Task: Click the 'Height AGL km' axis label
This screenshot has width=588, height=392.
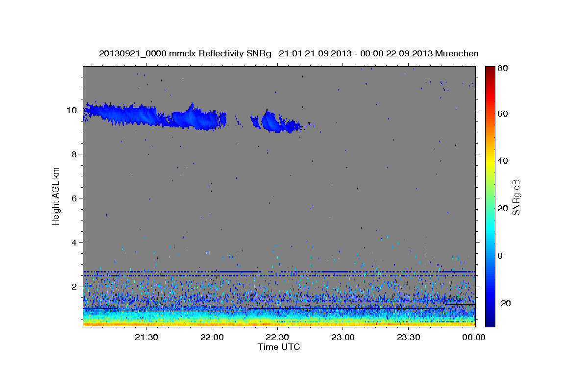Action: 56,196
